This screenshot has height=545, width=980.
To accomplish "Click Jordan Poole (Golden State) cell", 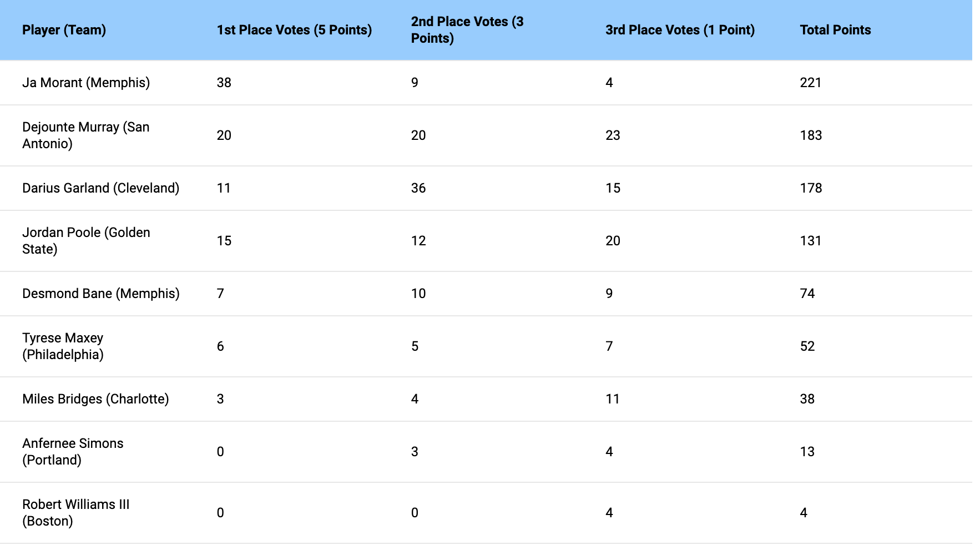I will coord(86,241).
